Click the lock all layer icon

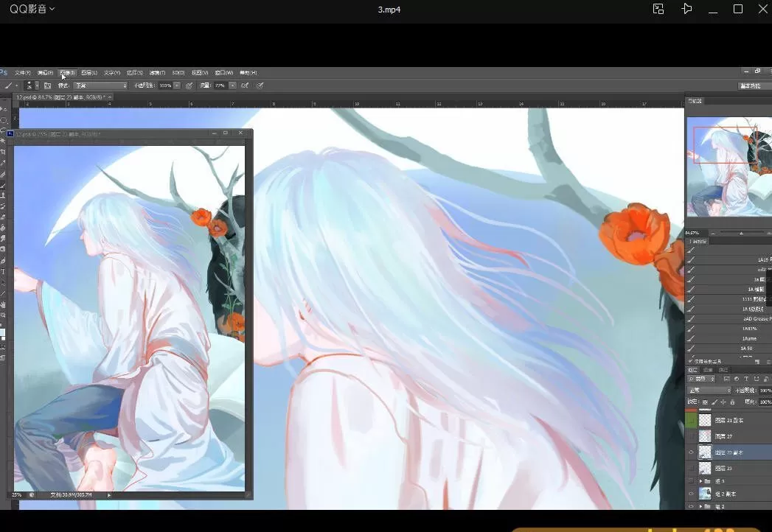click(732, 402)
